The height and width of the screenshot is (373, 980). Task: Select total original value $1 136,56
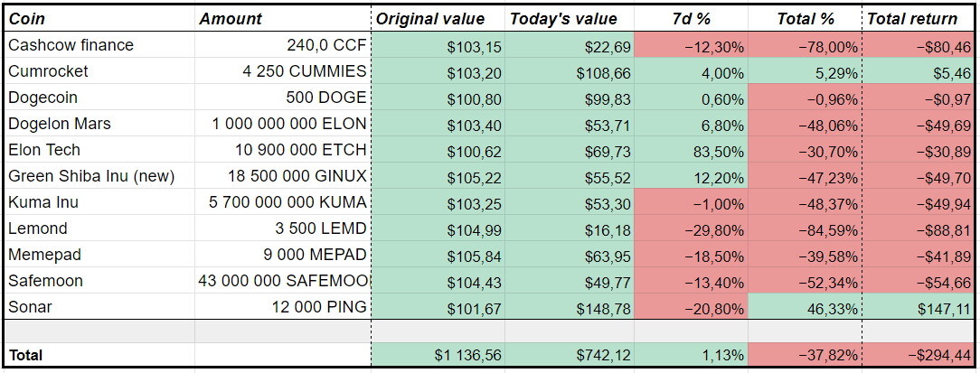[x=438, y=355]
